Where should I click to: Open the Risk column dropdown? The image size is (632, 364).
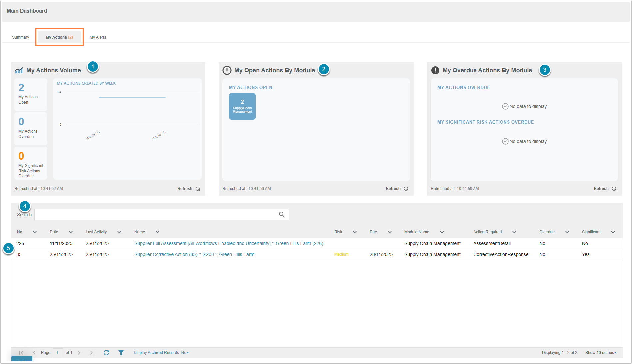355,232
